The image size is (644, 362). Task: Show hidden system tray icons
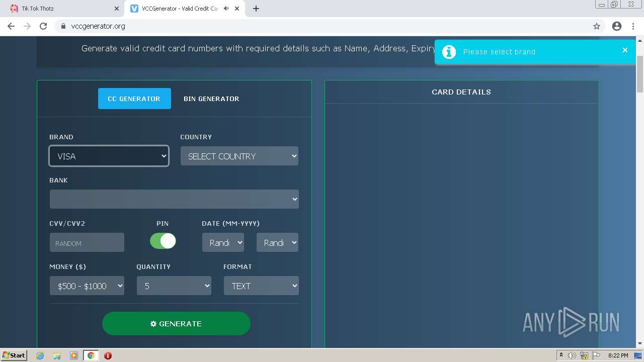pyautogui.click(x=561, y=355)
